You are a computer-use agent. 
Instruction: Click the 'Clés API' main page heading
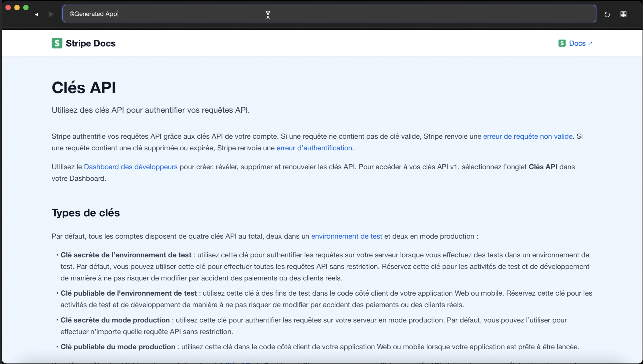[x=84, y=88]
